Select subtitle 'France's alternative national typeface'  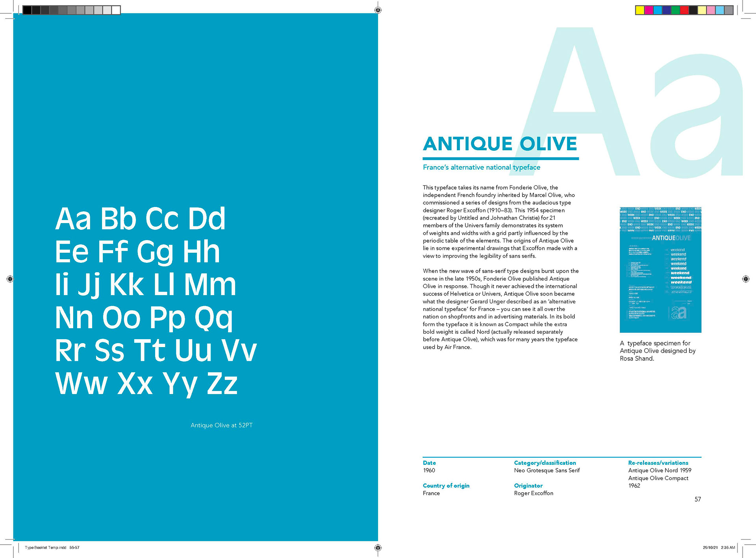click(482, 167)
